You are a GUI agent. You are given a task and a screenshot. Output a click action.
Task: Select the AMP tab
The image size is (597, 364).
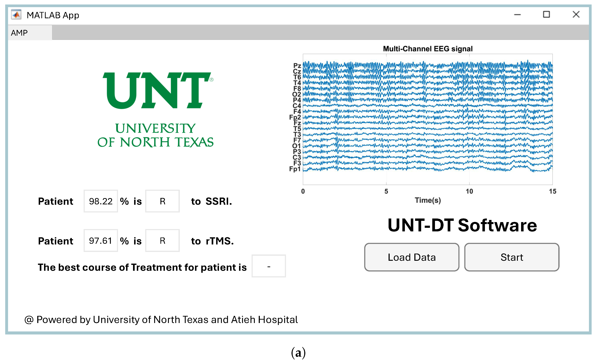pos(30,33)
